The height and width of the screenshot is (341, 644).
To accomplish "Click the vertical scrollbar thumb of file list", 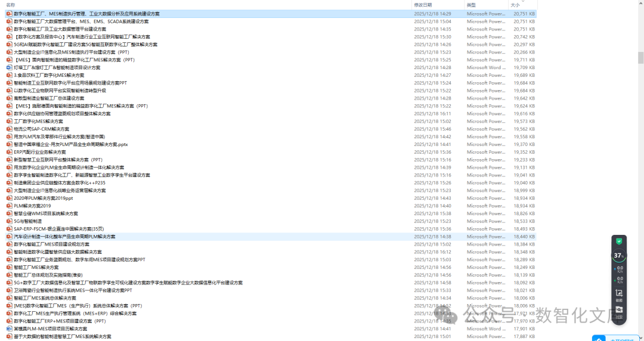I will pos(640,58).
